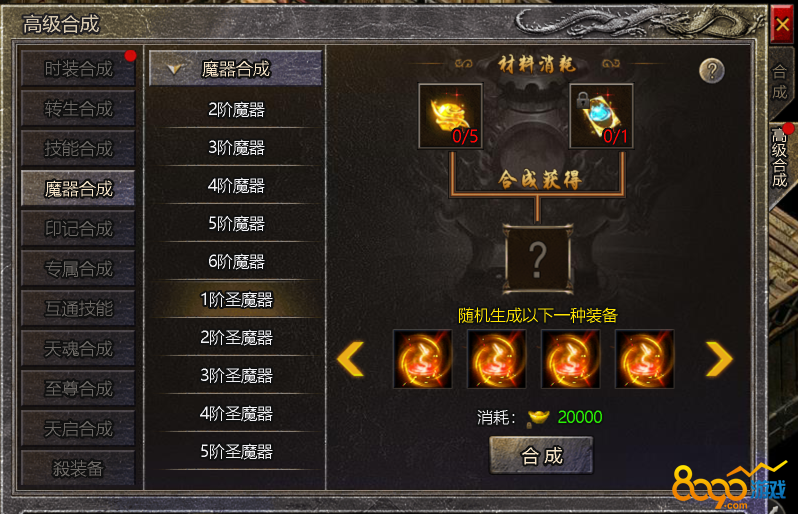Click the unknown result question mark box
798x514 pixels.
pyautogui.click(x=537, y=259)
